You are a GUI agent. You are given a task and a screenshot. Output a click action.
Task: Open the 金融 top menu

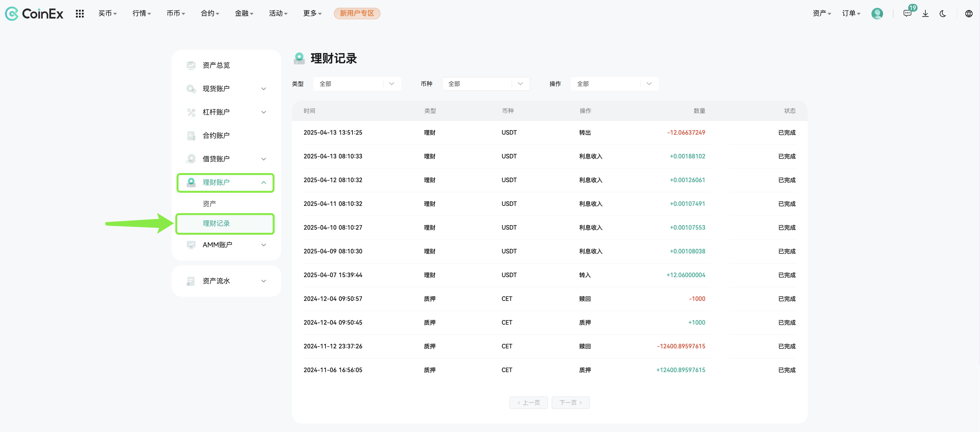click(244, 13)
